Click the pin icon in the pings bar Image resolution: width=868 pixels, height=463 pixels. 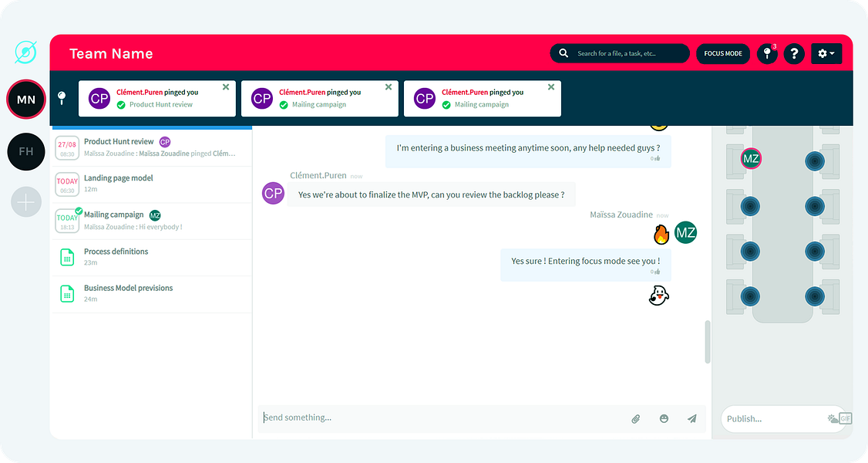(62, 98)
